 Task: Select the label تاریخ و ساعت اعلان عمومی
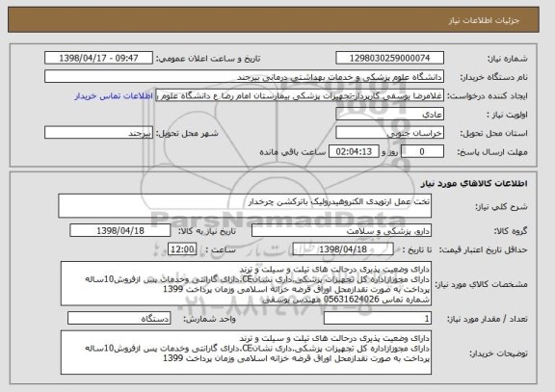tap(208, 59)
